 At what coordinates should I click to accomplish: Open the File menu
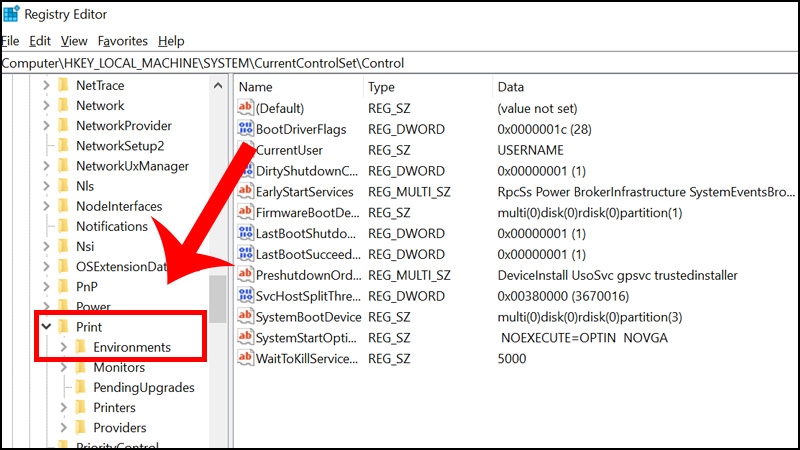pyautogui.click(x=10, y=41)
